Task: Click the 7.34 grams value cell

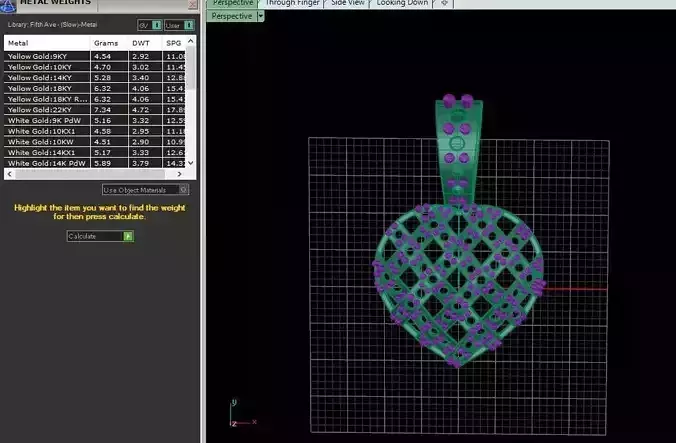Action: click(x=109, y=109)
